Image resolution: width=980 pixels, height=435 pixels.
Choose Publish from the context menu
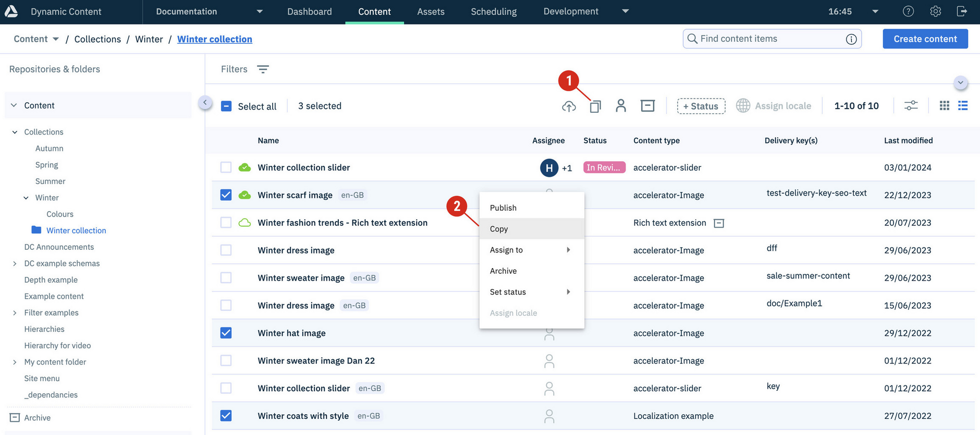pyautogui.click(x=532, y=208)
